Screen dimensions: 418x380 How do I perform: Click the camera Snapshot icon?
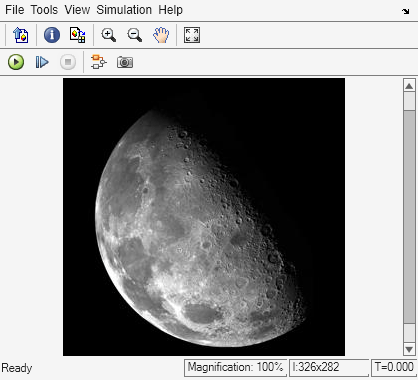125,62
